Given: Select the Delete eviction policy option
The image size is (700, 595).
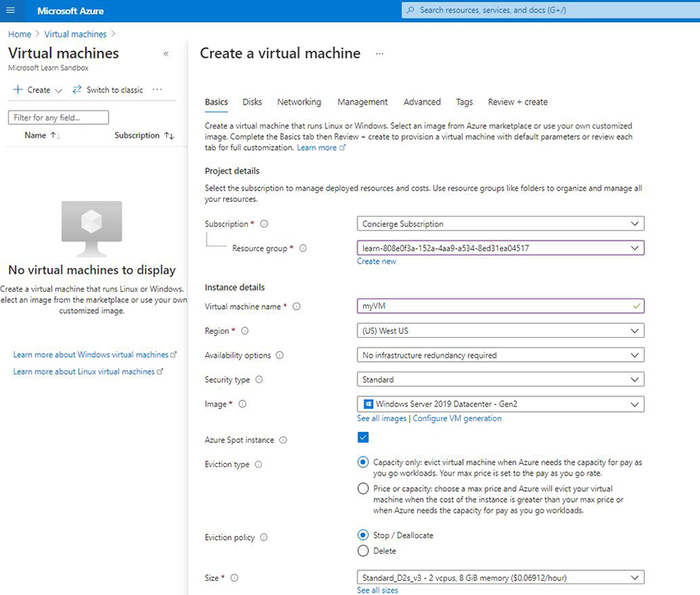Looking at the screenshot, I should (361, 550).
